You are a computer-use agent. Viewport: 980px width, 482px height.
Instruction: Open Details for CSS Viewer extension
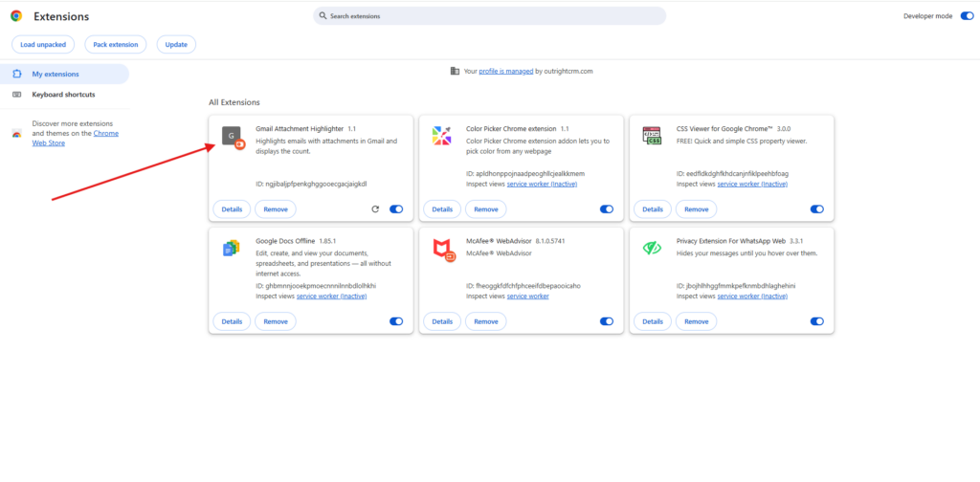(653, 209)
